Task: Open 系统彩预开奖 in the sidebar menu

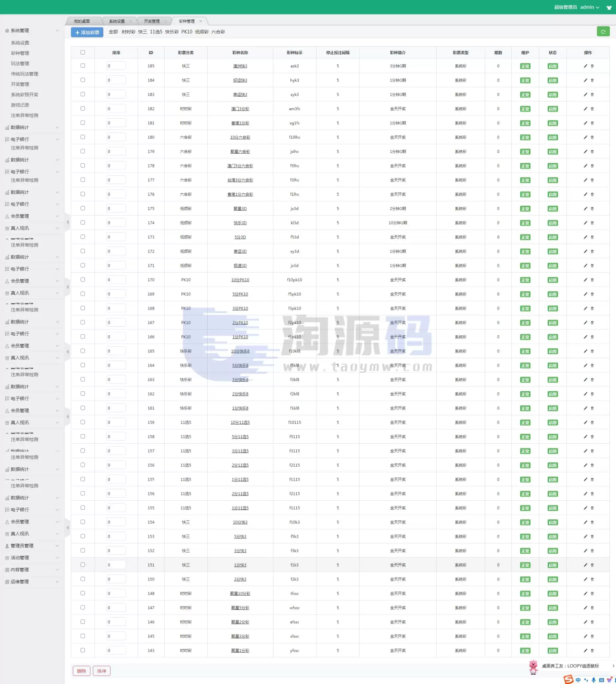Action: pyautogui.click(x=24, y=95)
